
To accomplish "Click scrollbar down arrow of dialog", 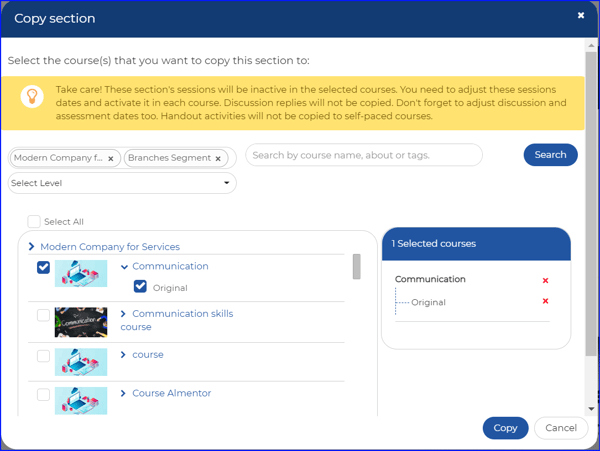I will [x=591, y=409].
